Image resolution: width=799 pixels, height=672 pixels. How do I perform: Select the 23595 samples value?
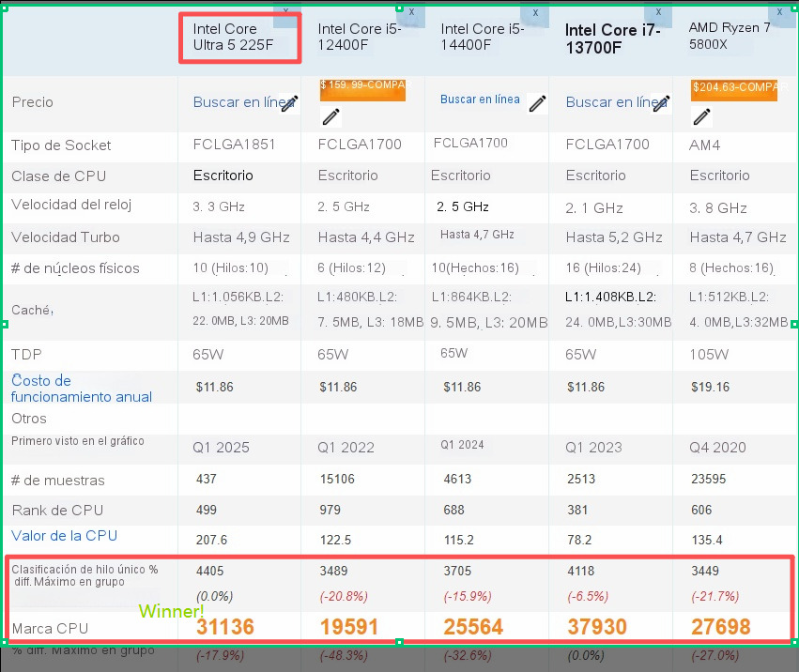708,480
